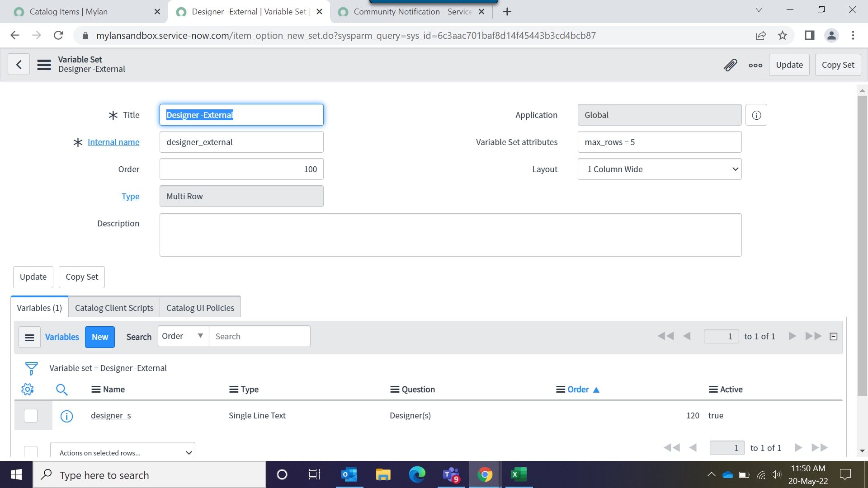868x488 pixels.
Task: Open the Layout dropdown showing 1 Column Wide
Action: tap(659, 169)
